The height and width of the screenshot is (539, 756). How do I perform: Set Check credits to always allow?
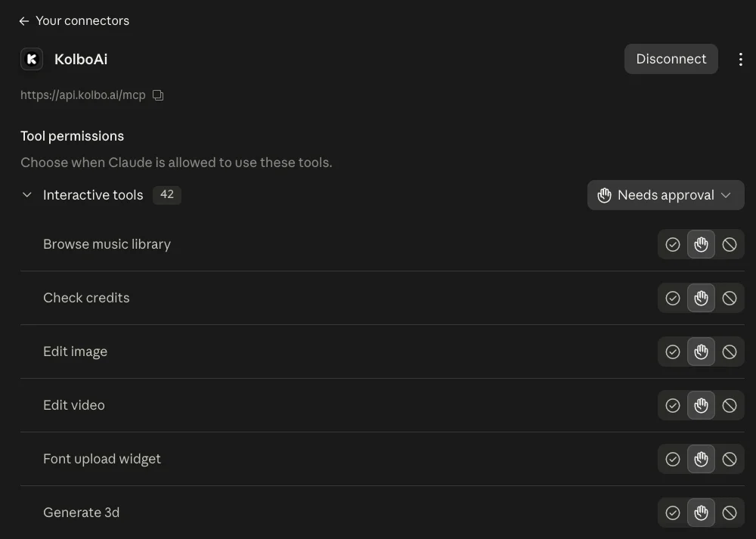673,298
